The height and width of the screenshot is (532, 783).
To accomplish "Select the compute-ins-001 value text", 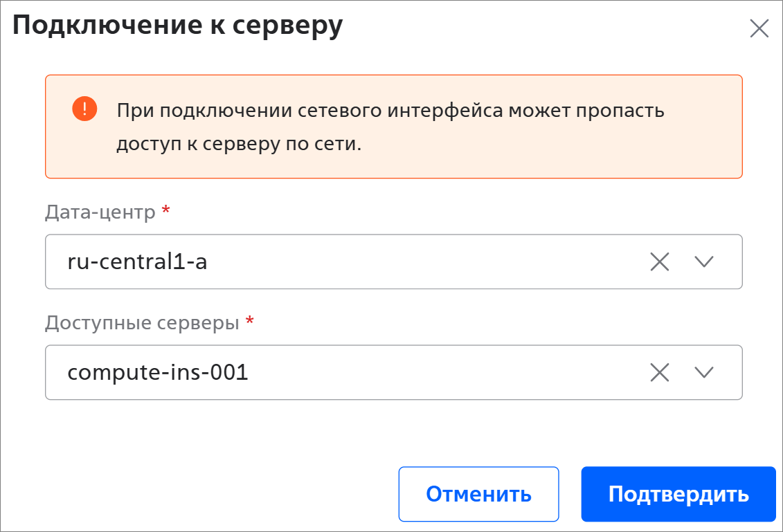I will tap(158, 372).
